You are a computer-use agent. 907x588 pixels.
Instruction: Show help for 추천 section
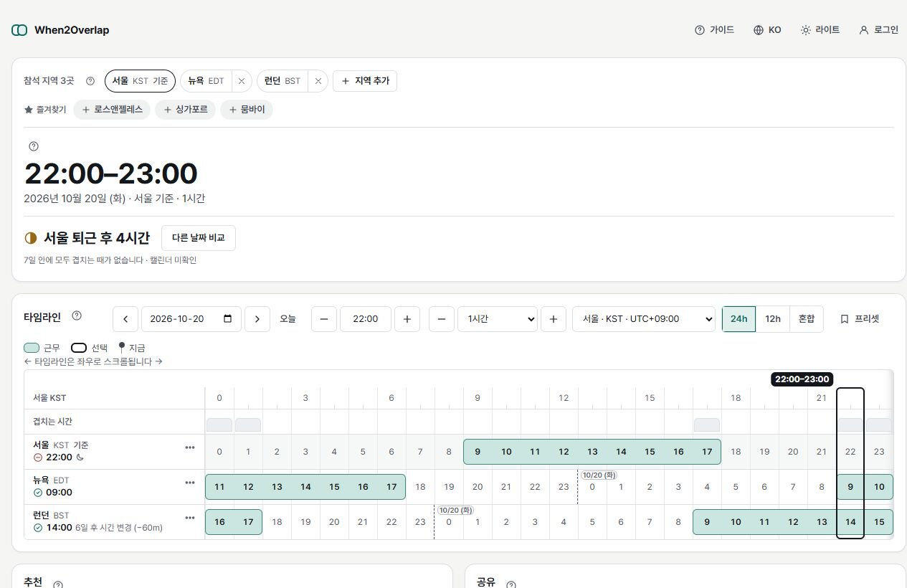58,584
